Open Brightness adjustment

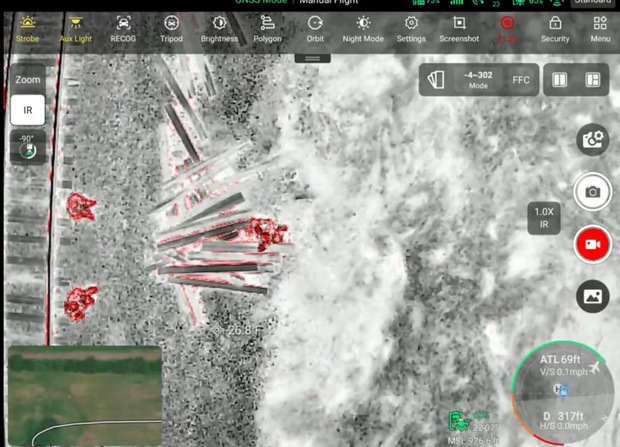click(x=219, y=30)
